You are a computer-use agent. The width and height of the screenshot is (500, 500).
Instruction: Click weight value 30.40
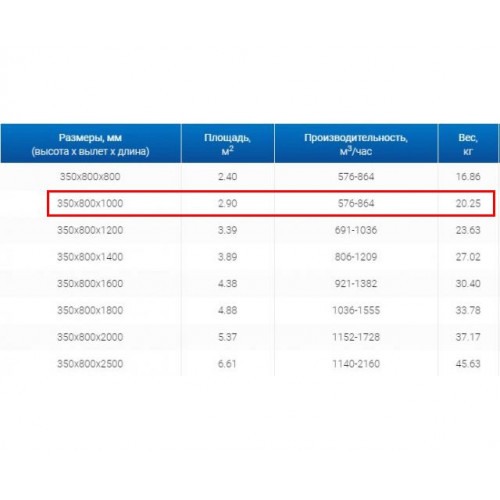pyautogui.click(x=468, y=283)
